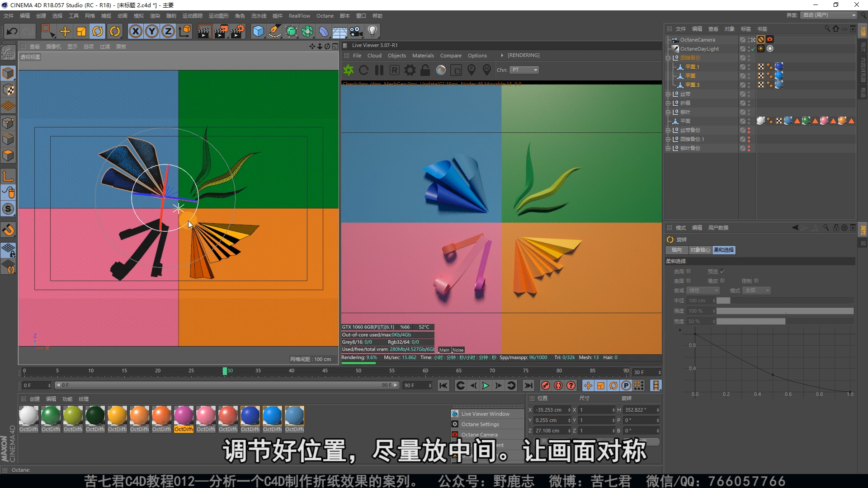Select the Scale tool in top toolbar
The image size is (868, 488).
[x=81, y=31]
